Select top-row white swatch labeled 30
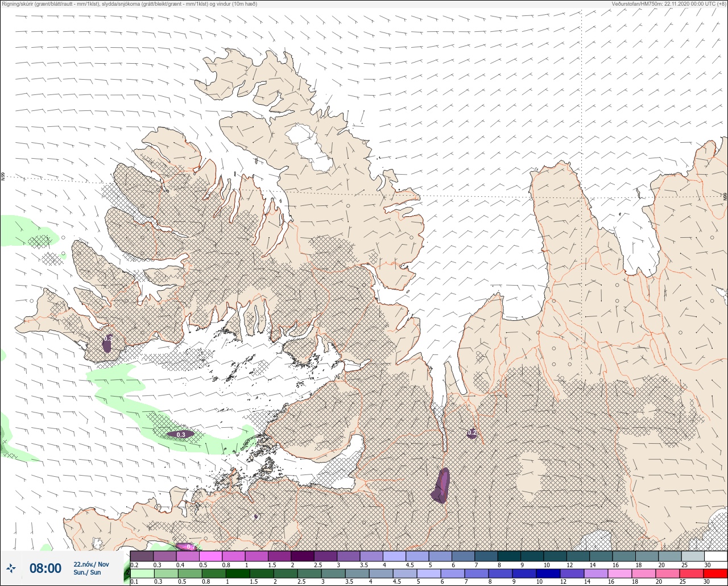The image size is (728, 586). (x=715, y=556)
